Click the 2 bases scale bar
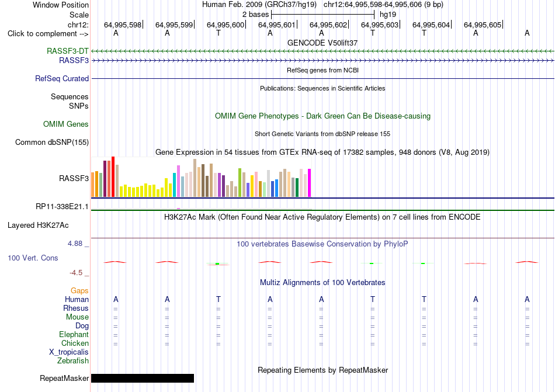Viewport: 555px width, 392px height. [323, 15]
